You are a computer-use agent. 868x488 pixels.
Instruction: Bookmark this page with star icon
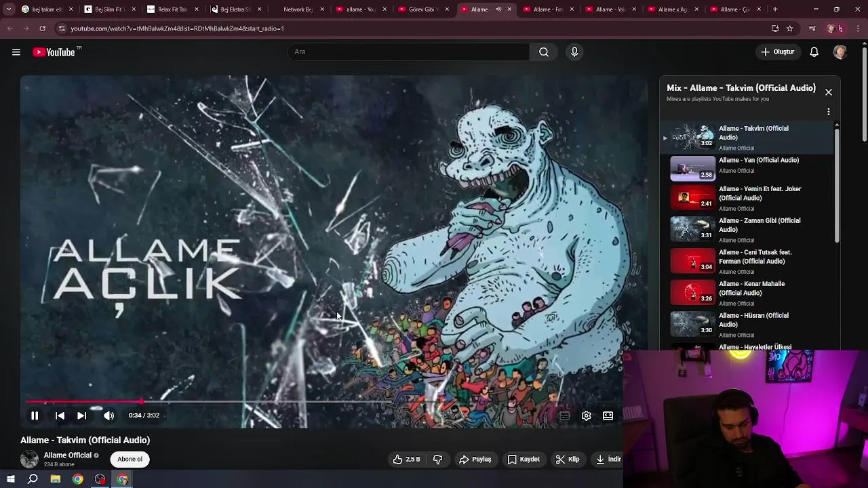click(x=790, y=28)
